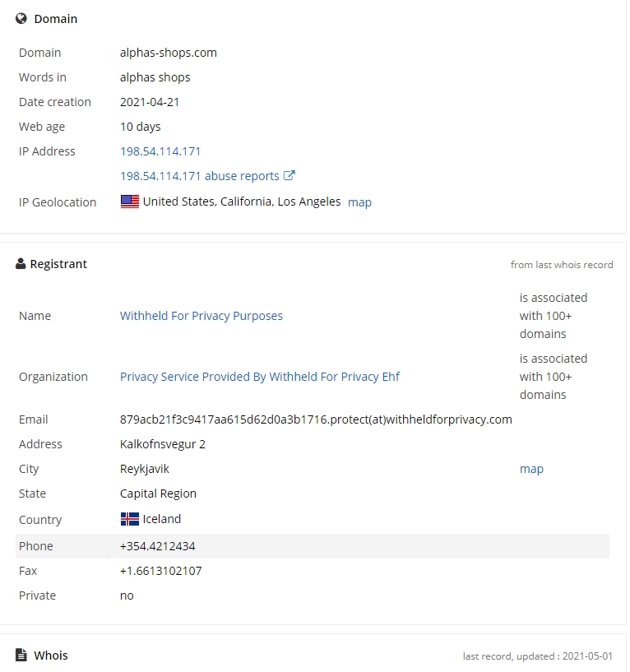This screenshot has height=672, width=630.
Task: Click the United States flag icon
Action: (130, 202)
